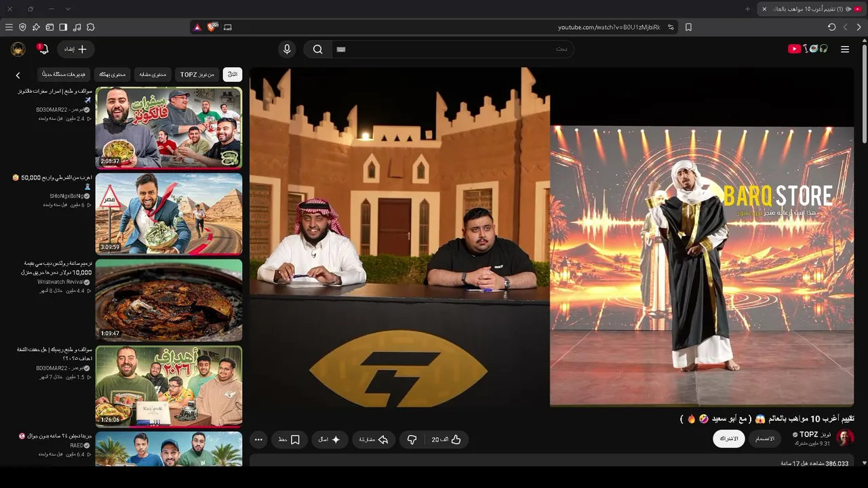Open the 1:09:47 burnt watch video thumbnail
868x488 pixels.
click(169, 300)
